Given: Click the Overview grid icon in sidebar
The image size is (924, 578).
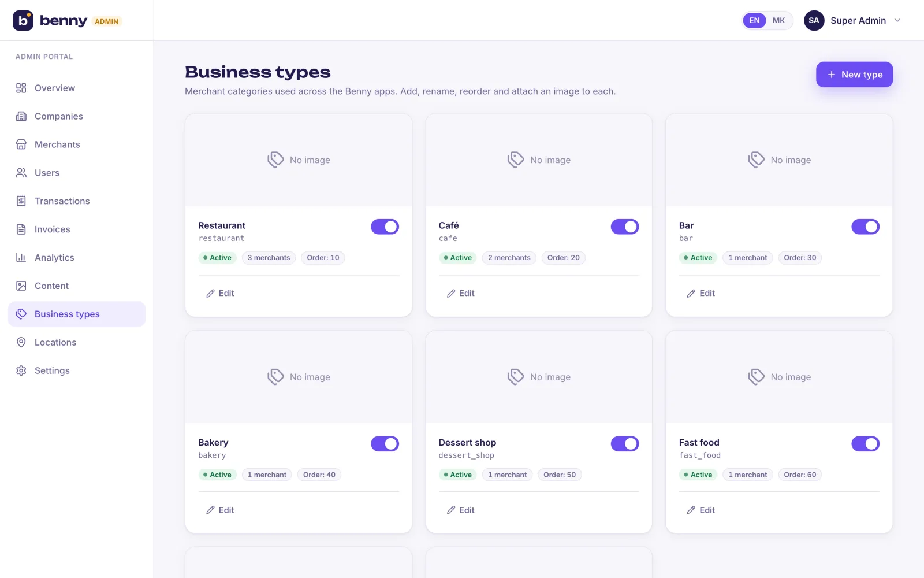Looking at the screenshot, I should [x=21, y=88].
